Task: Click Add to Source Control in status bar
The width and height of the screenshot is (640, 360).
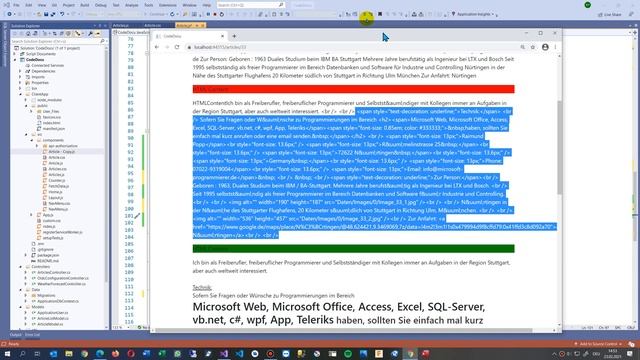Action: [598, 344]
